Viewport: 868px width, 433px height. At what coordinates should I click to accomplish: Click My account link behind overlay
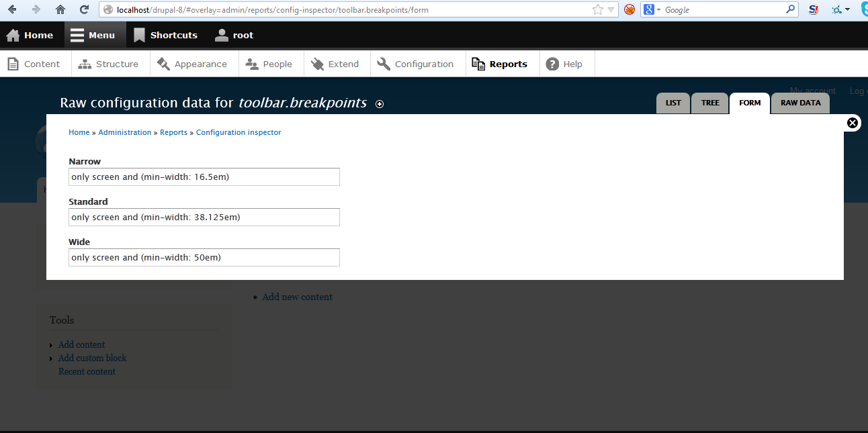coord(813,91)
